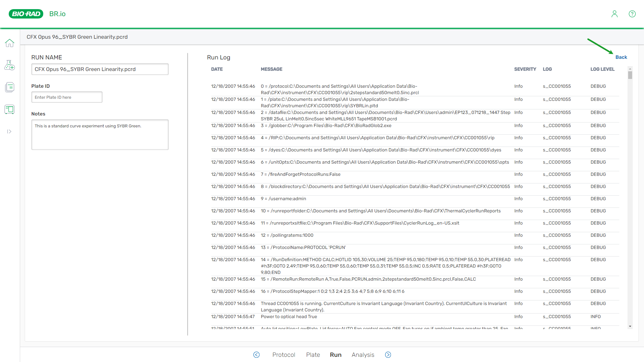644x362 pixels.
Task: Open the user account icon
Action: point(614,14)
